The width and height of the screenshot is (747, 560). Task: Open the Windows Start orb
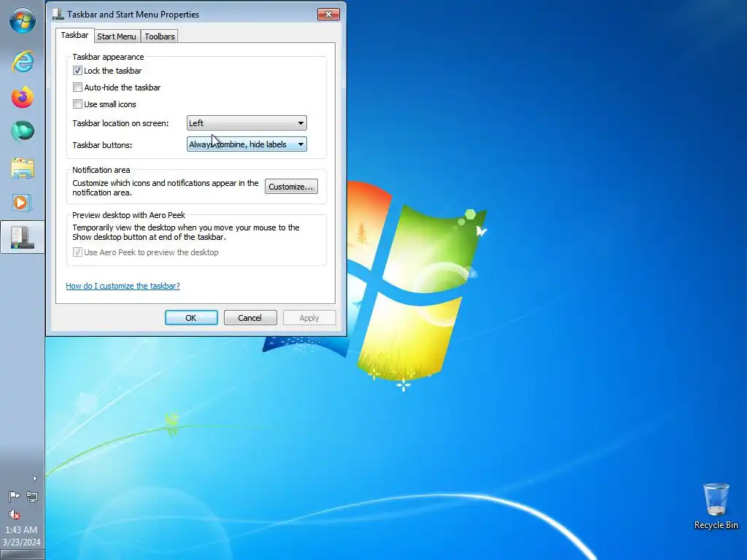[23, 21]
